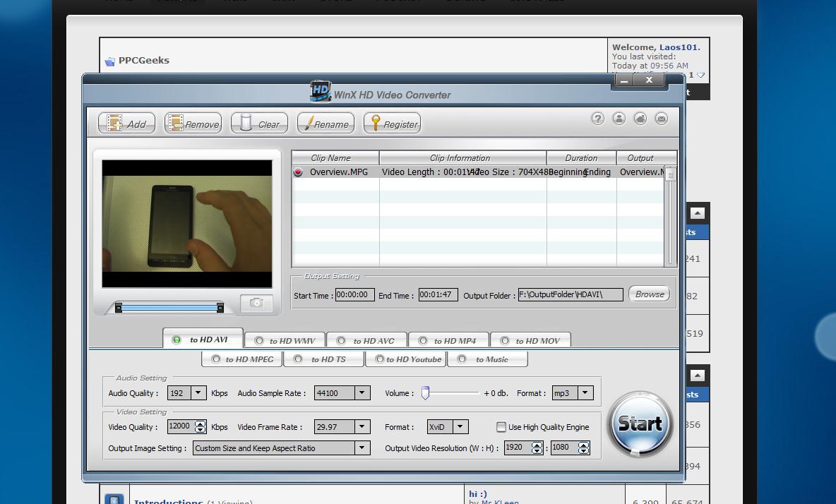Click the home page icon in converter

click(640, 119)
